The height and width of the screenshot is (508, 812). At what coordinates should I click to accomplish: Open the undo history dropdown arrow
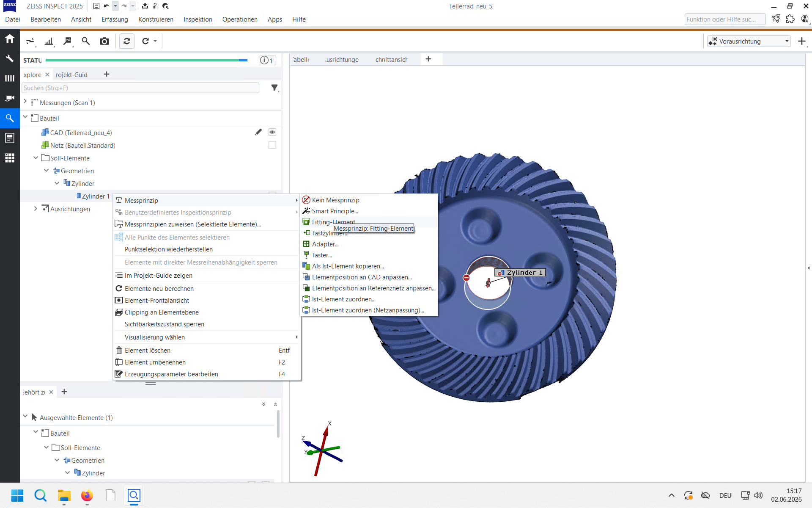pyautogui.click(x=115, y=6)
